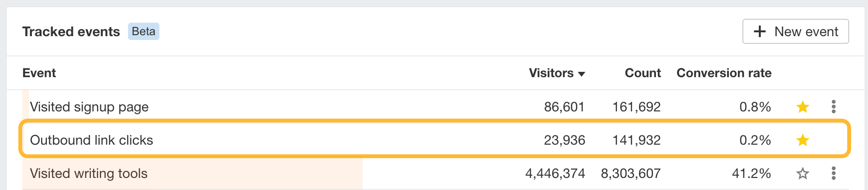Click the 86,601 visitors value
Image resolution: width=868 pixels, height=190 pixels.
pos(564,107)
